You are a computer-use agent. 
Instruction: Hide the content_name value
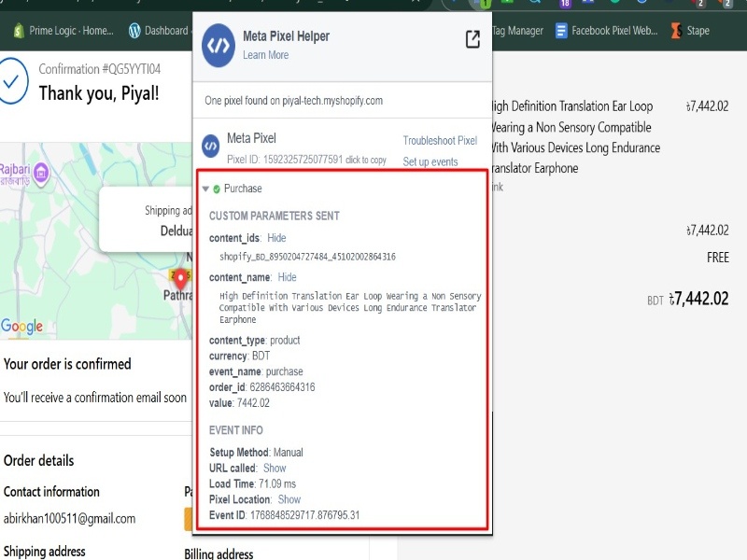click(x=287, y=277)
